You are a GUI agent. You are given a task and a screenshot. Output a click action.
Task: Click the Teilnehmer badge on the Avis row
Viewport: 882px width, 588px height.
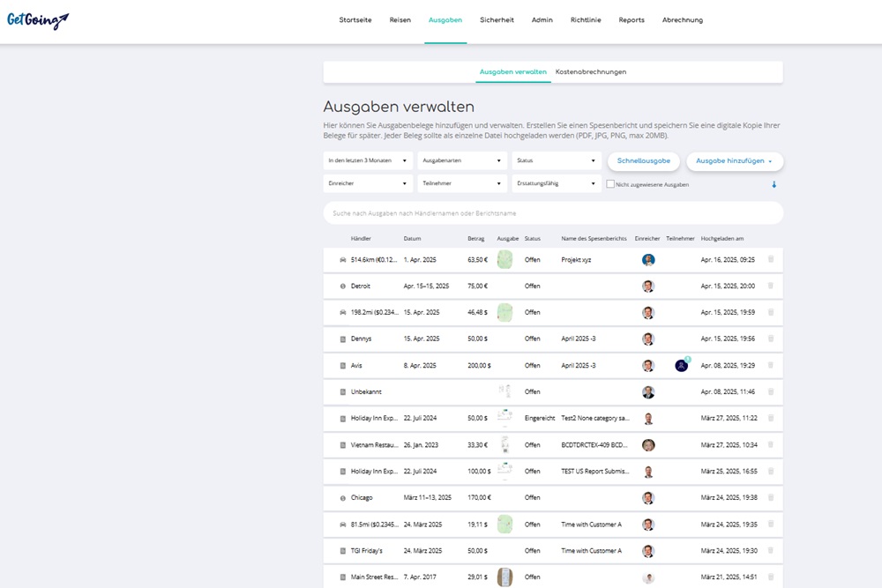[x=680, y=364]
